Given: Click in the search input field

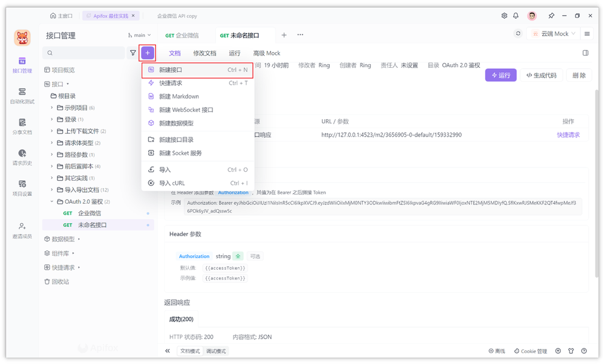Looking at the screenshot, I should pos(85,53).
